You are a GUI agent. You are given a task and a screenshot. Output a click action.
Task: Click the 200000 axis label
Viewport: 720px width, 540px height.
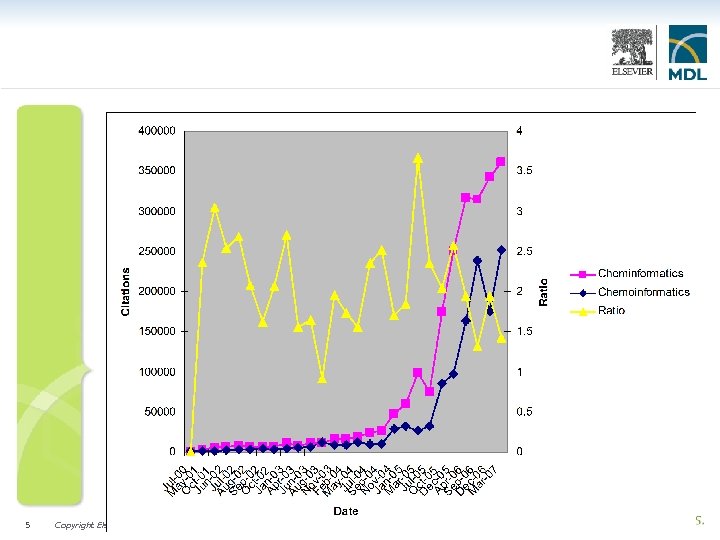click(157, 291)
